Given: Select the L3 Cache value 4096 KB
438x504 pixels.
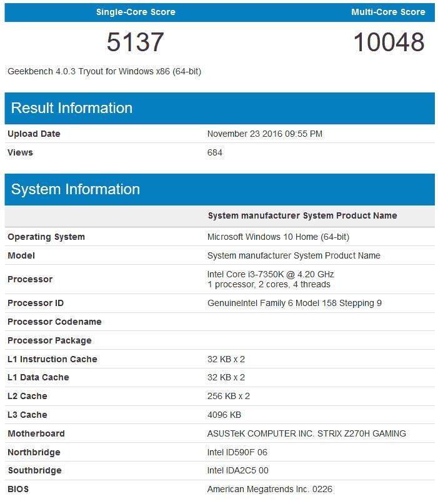Looking at the screenshot, I should 224,415.
